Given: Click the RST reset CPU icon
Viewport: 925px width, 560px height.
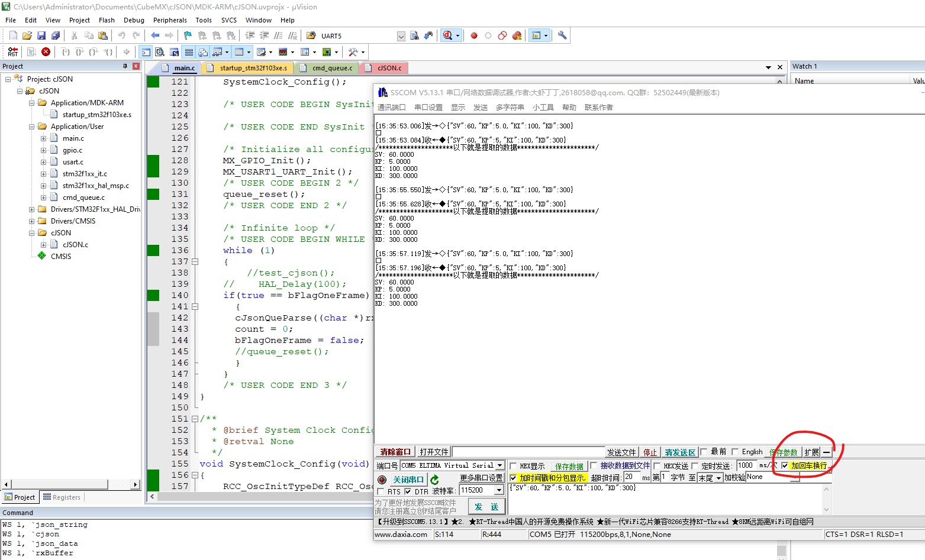Looking at the screenshot, I should pos(13,52).
